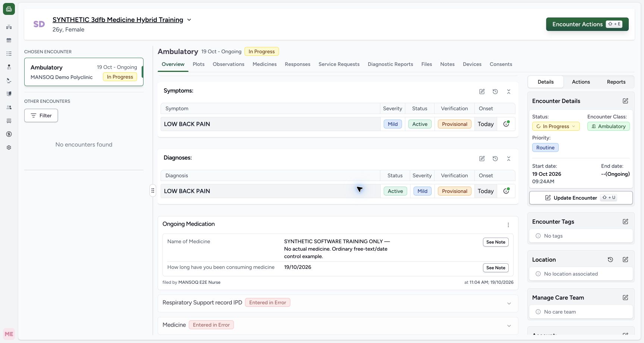
Task: Edit the Symptoms section with pencil icon
Action: pyautogui.click(x=482, y=92)
